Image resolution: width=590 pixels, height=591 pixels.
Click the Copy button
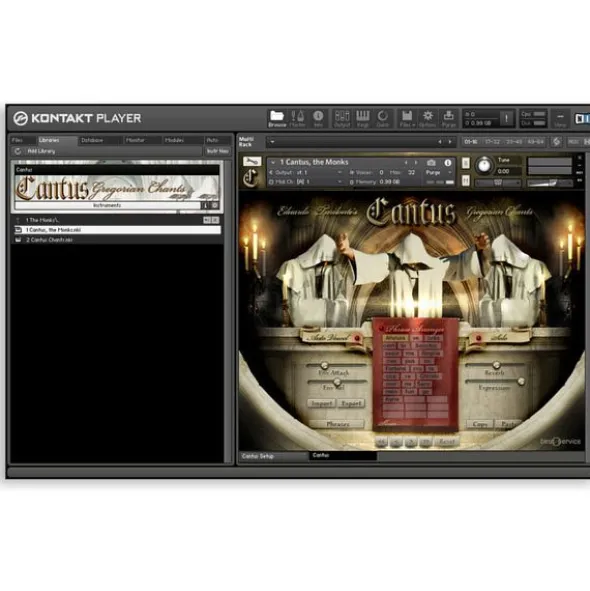pyautogui.click(x=480, y=424)
